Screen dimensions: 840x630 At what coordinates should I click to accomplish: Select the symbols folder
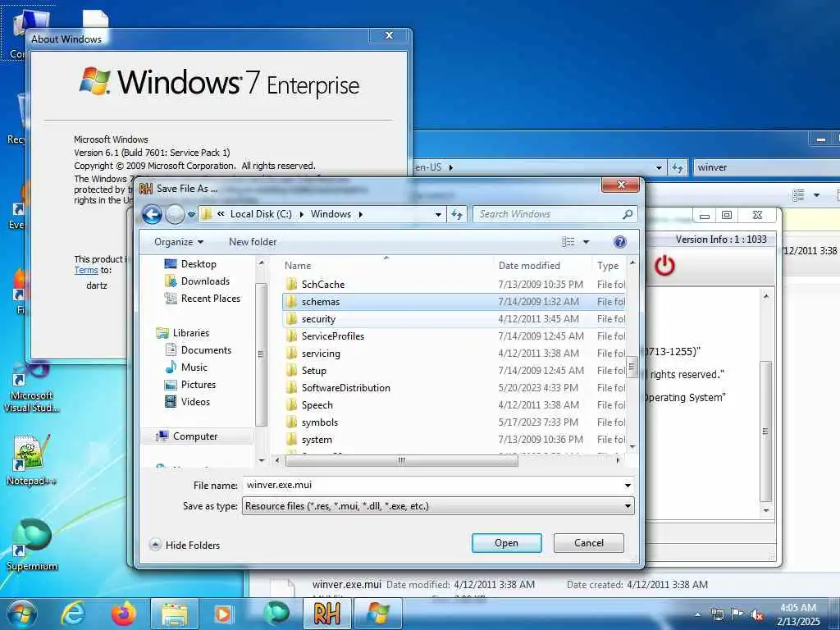coord(453,422)
